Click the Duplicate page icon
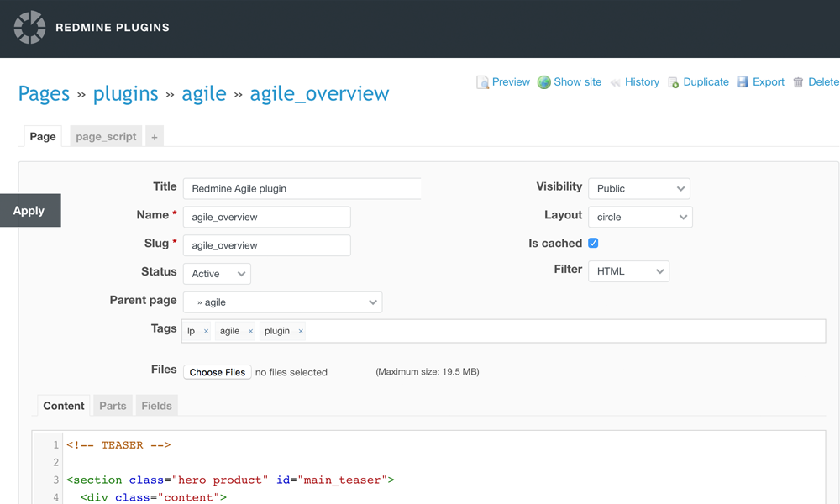 [x=674, y=82]
